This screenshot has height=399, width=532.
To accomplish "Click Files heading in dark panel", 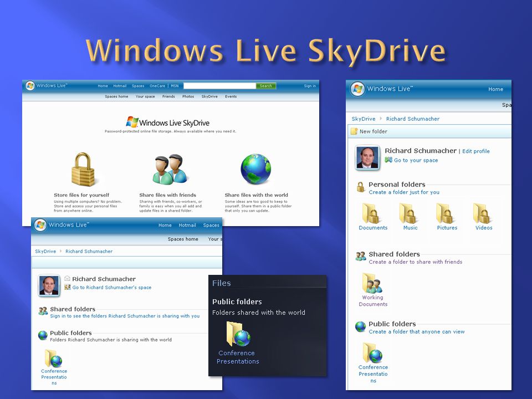I will click(221, 283).
